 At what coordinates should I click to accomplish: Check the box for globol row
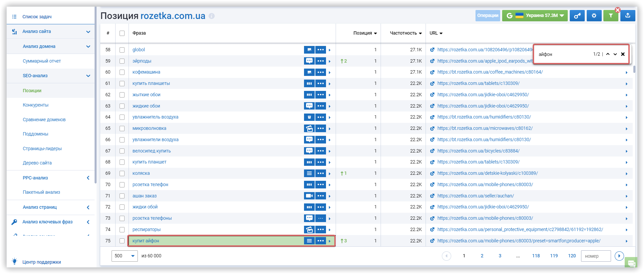[122, 50]
